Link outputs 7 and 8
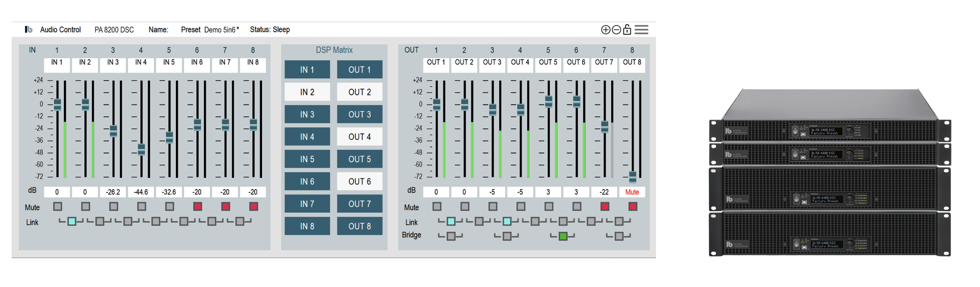This screenshot has height=287, width=980. [619, 221]
